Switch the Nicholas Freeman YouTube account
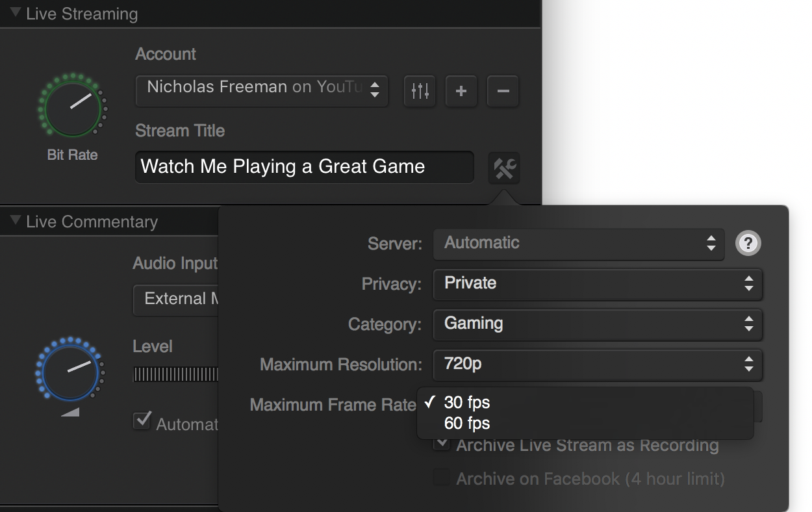The height and width of the screenshot is (512, 812). tap(261, 91)
